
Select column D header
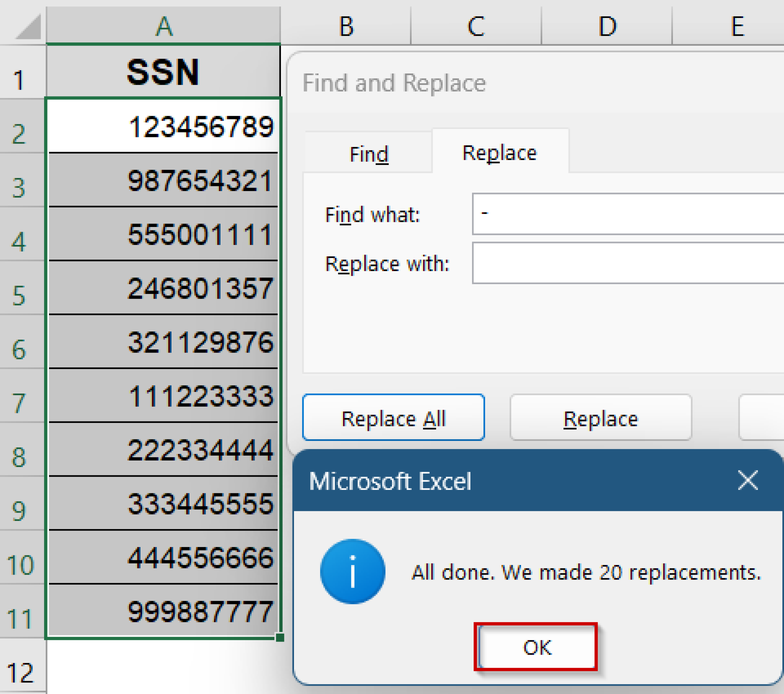pos(607,26)
